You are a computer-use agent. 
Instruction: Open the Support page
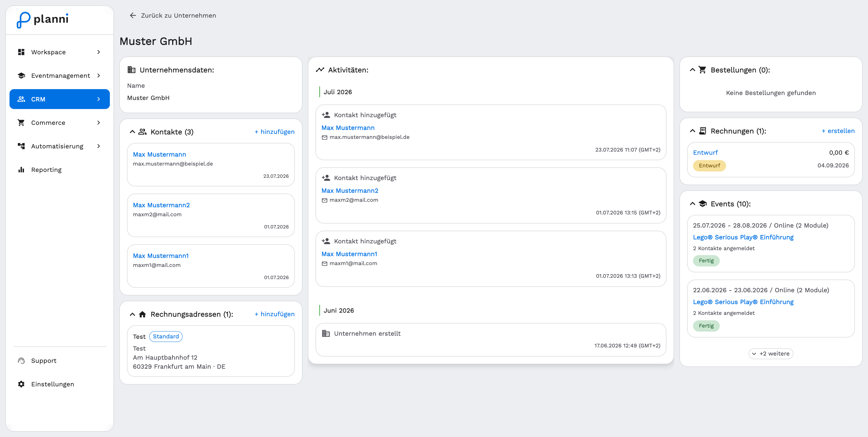coord(60,361)
